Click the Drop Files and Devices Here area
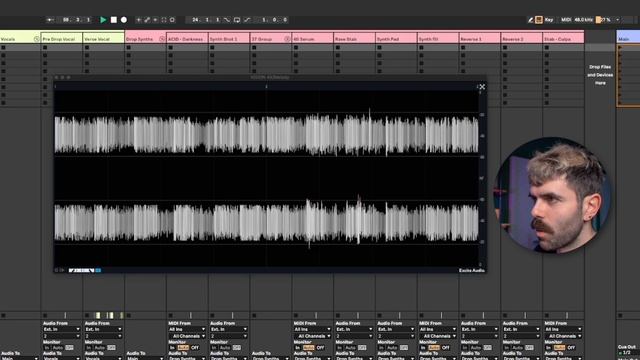 pyautogui.click(x=600, y=75)
